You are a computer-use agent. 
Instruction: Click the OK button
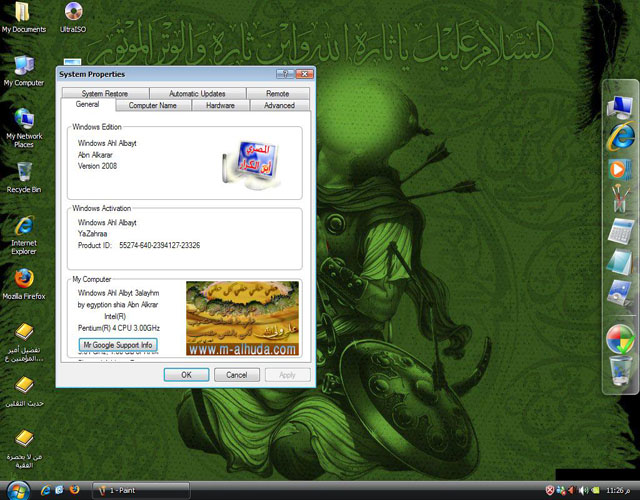click(187, 375)
